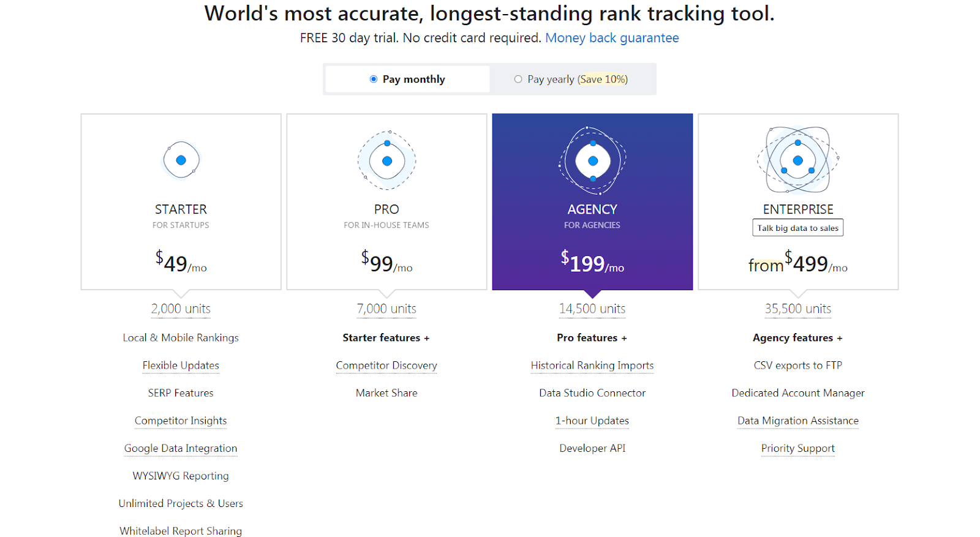Click the Agency plan orbit icon
980x537 pixels.
click(x=592, y=161)
